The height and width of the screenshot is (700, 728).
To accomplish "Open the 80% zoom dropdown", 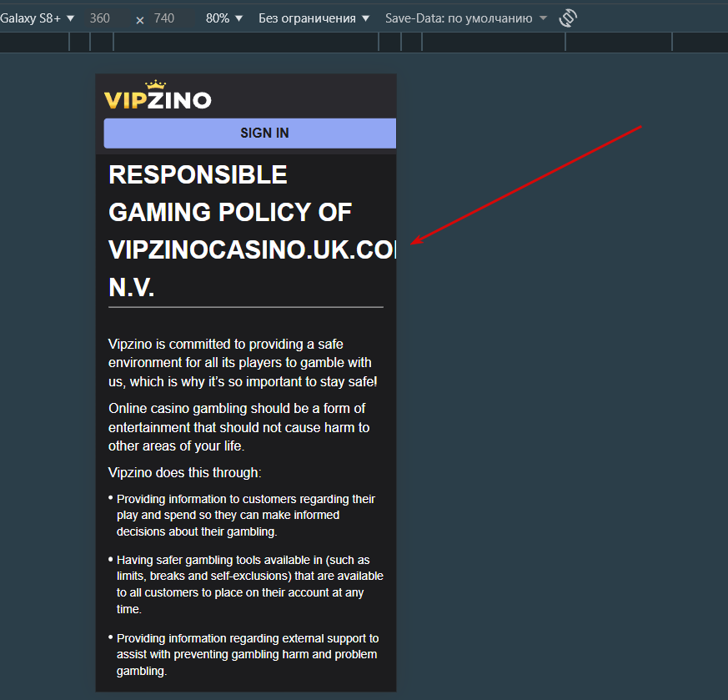I will coord(224,18).
